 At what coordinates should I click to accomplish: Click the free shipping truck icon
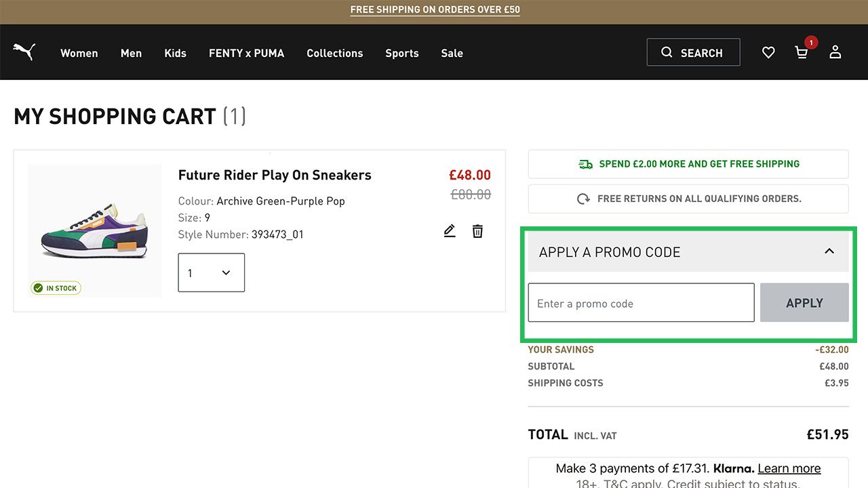(x=585, y=164)
